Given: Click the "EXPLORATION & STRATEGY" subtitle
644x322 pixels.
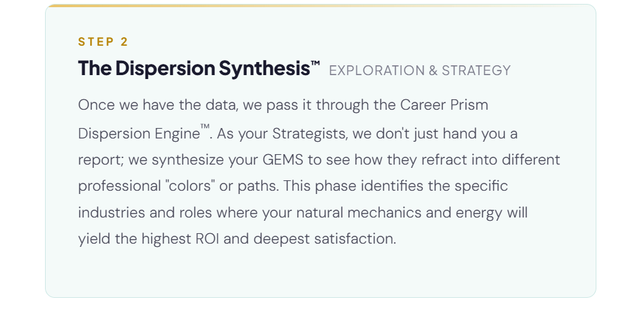Looking at the screenshot, I should pyautogui.click(x=420, y=71).
